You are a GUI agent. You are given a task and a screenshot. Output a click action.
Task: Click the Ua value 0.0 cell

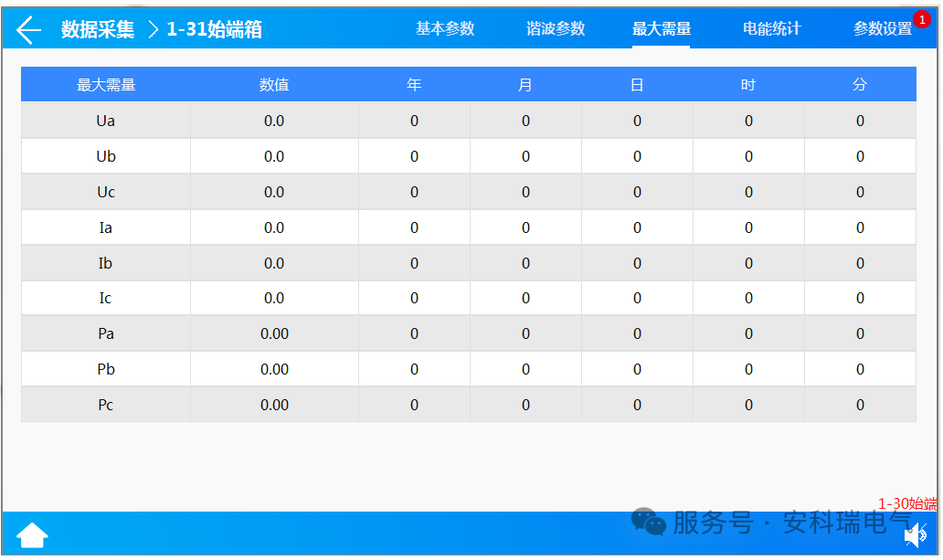pos(274,121)
